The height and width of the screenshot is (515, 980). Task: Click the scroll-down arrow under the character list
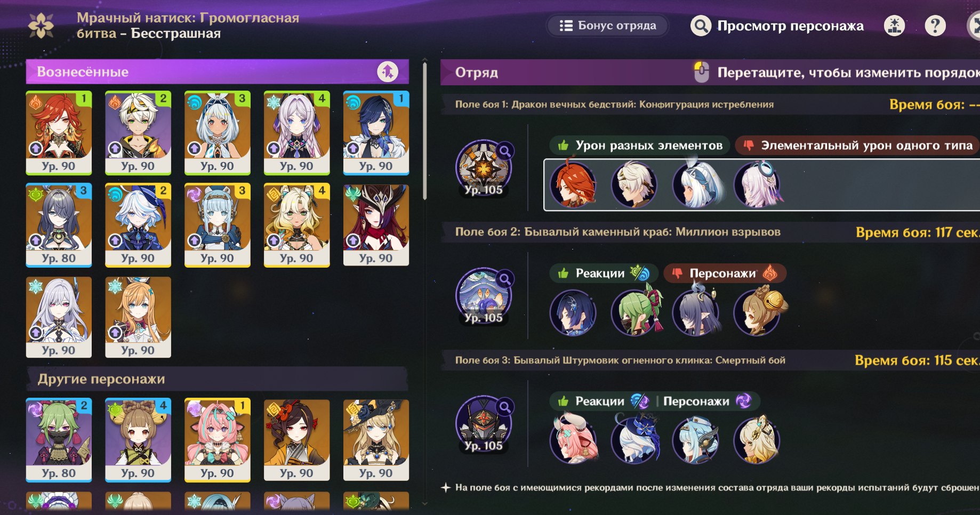(425, 503)
